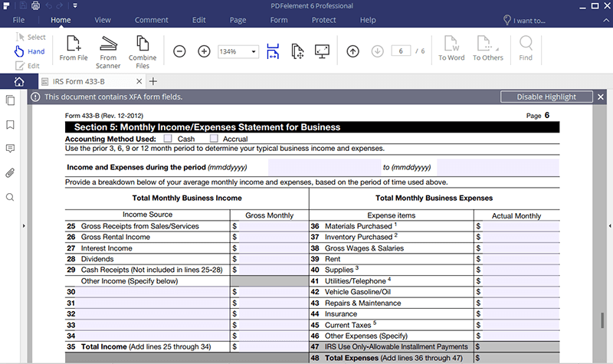Open the bookmarks panel
Image resolution: width=613 pixels, height=364 pixels.
tap(11, 125)
